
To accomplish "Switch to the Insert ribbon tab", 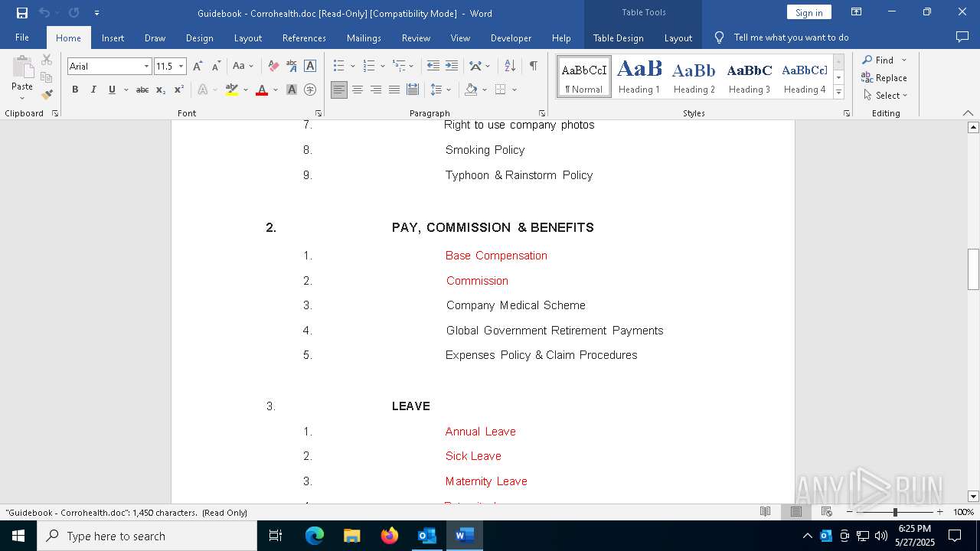I will coord(113,37).
